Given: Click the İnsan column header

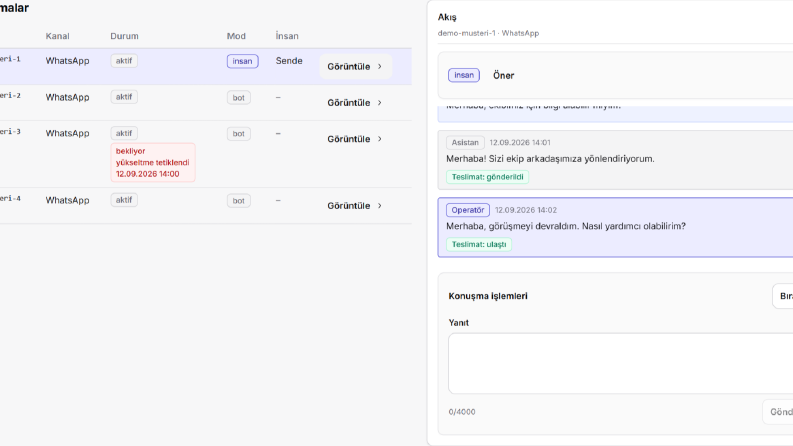Looking at the screenshot, I should [x=287, y=36].
